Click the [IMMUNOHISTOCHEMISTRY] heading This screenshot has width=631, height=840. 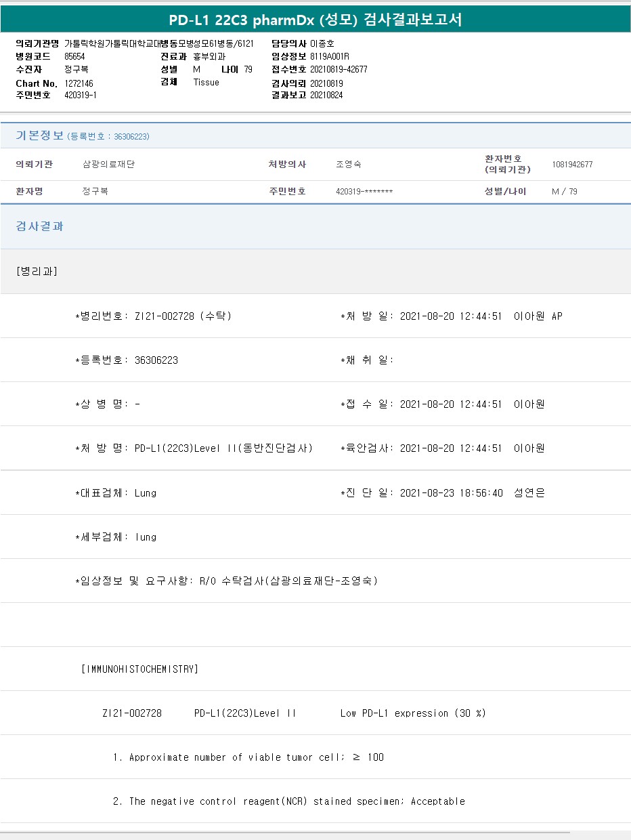pos(139,669)
